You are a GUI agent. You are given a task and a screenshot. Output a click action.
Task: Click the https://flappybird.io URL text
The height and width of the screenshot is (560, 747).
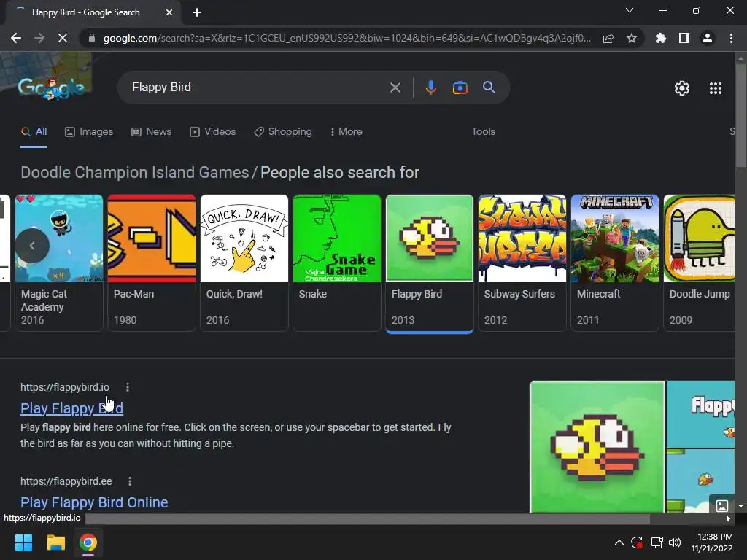pyautogui.click(x=65, y=387)
